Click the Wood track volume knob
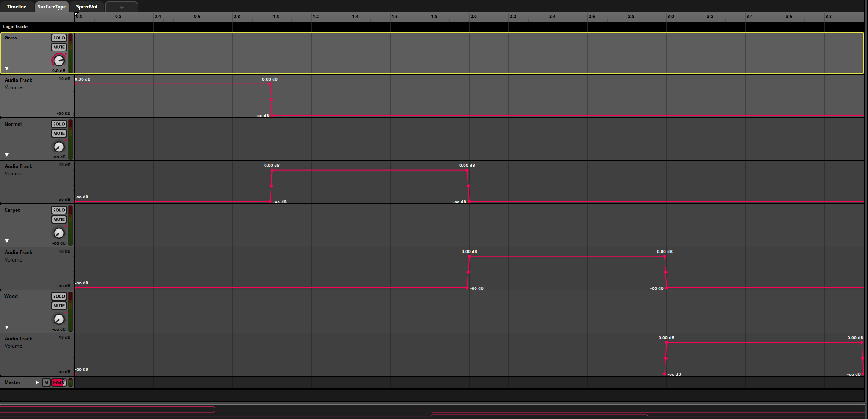868x419 pixels. click(x=59, y=319)
